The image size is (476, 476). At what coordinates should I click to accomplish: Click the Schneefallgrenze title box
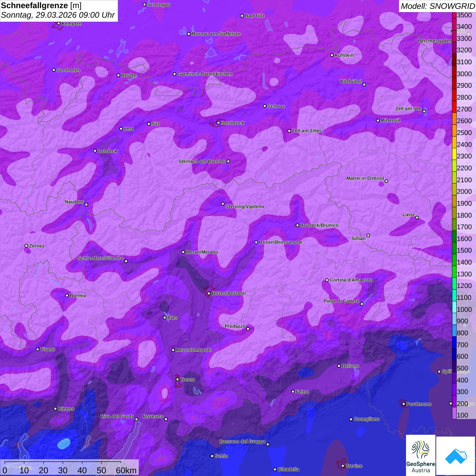(59, 11)
